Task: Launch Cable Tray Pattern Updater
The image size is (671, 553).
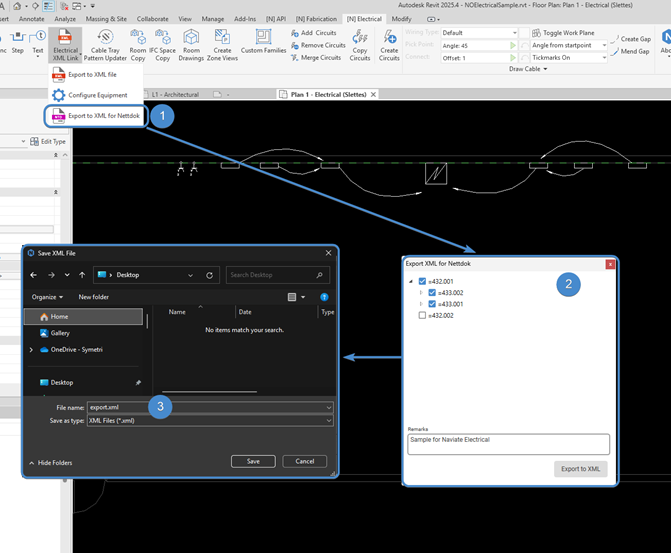Action: click(x=105, y=45)
